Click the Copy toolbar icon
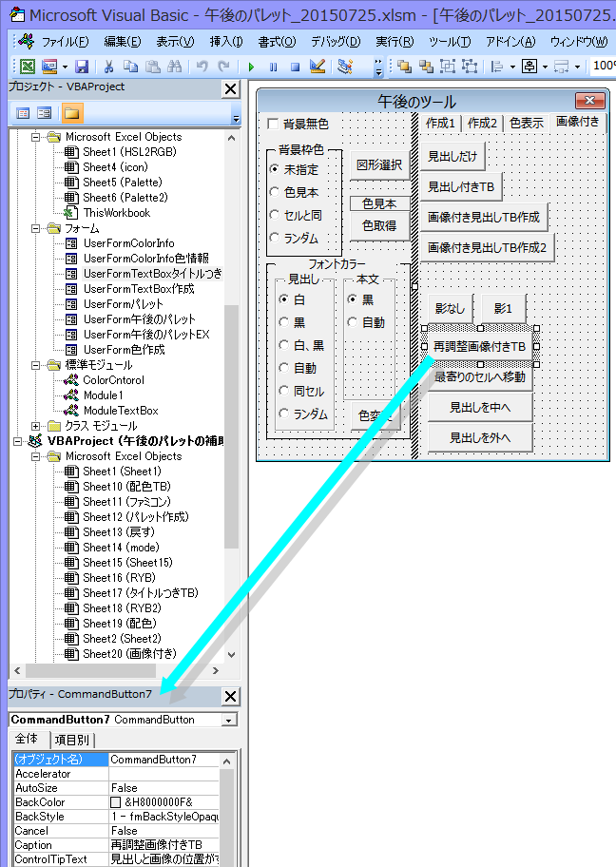Image resolution: width=616 pixels, height=867 pixels. tap(130, 67)
